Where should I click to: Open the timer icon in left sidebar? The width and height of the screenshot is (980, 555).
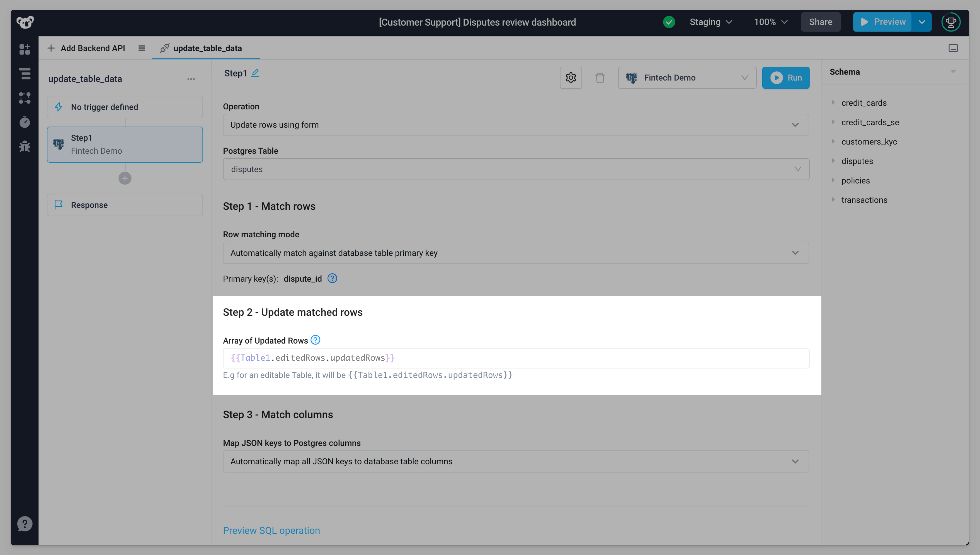click(x=25, y=122)
